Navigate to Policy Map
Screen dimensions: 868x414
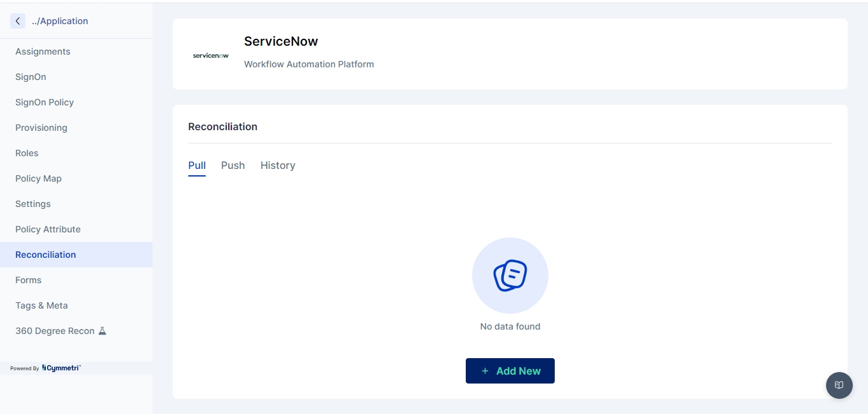click(x=38, y=178)
